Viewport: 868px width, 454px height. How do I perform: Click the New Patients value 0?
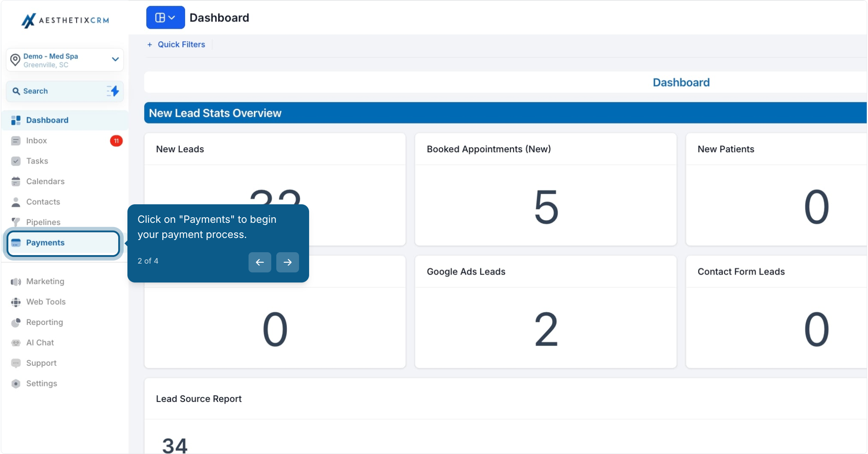tap(816, 207)
